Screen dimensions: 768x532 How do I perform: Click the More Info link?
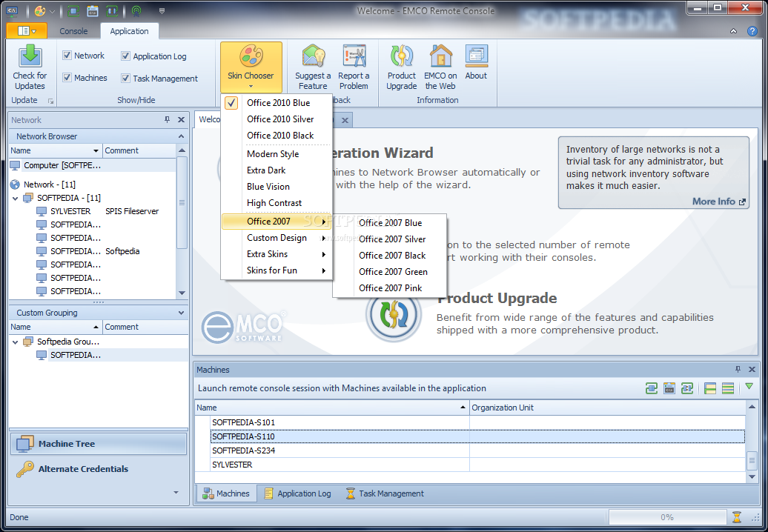718,201
